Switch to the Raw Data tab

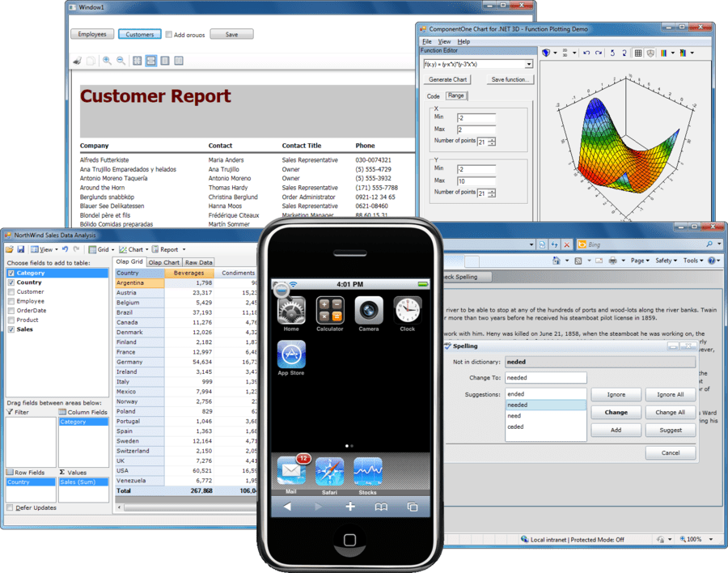pyautogui.click(x=198, y=262)
